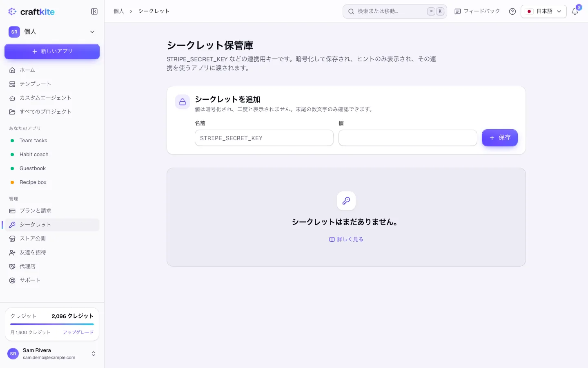Image resolution: width=588 pixels, height=368 pixels.
Task: Open the Team tasks app
Action: [52, 141]
